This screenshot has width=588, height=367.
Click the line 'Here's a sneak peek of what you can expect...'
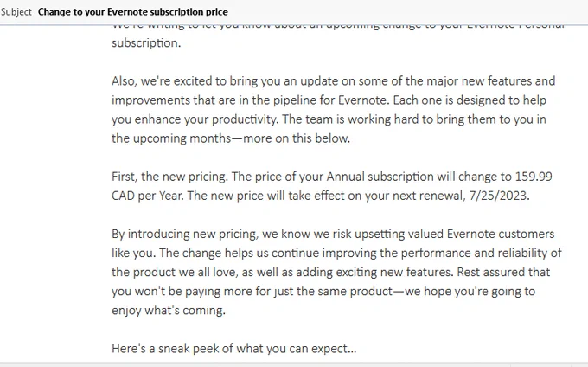coord(234,349)
